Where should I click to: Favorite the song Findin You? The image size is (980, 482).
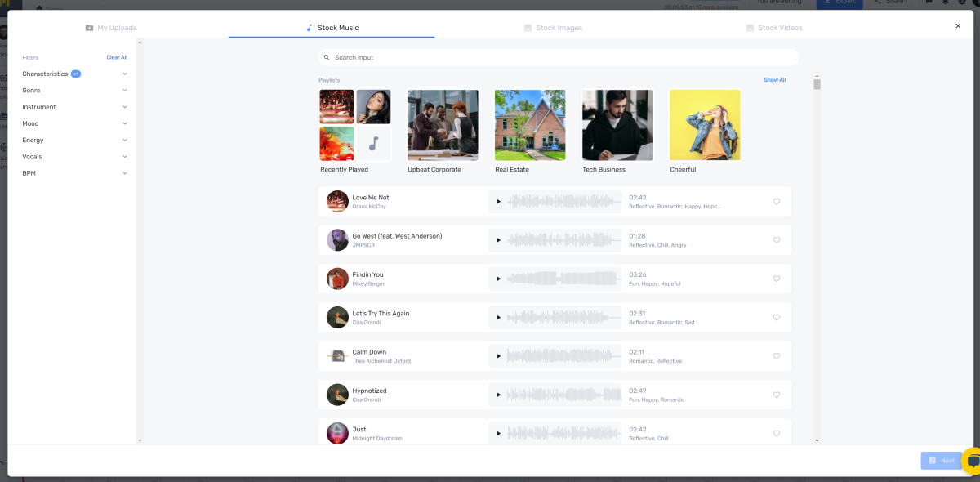tap(777, 279)
